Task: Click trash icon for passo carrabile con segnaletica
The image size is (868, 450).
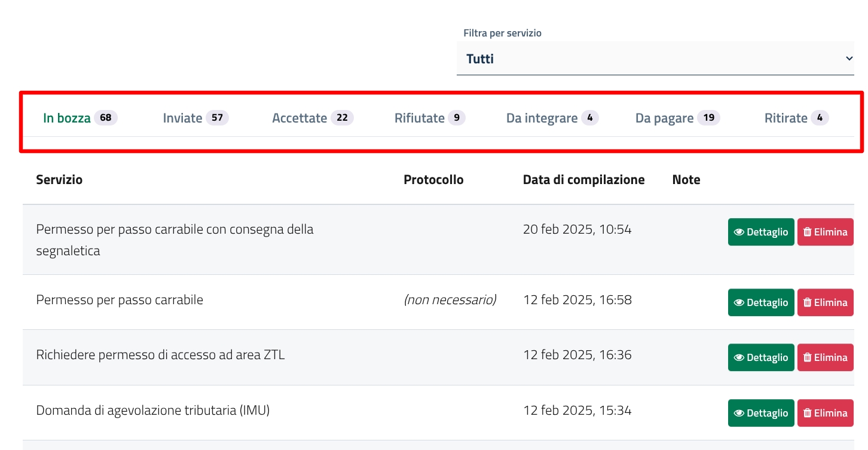Action: coord(807,232)
